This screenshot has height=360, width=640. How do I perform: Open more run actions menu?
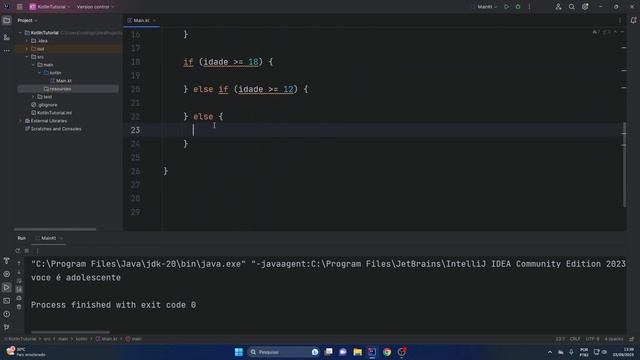coord(529,7)
